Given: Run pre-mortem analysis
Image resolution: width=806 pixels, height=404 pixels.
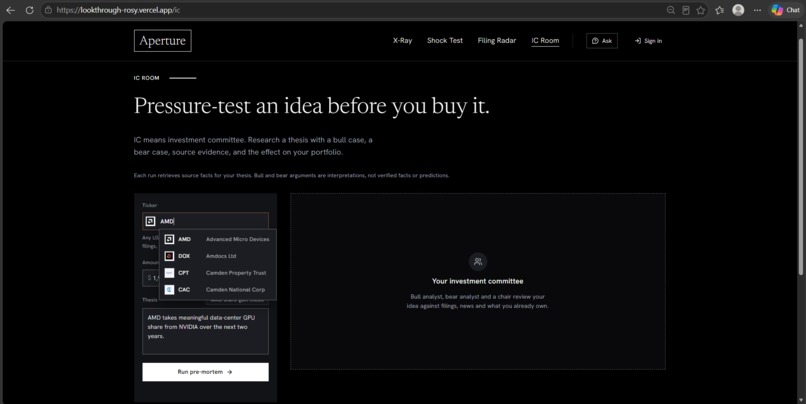Looking at the screenshot, I should pyautogui.click(x=205, y=372).
